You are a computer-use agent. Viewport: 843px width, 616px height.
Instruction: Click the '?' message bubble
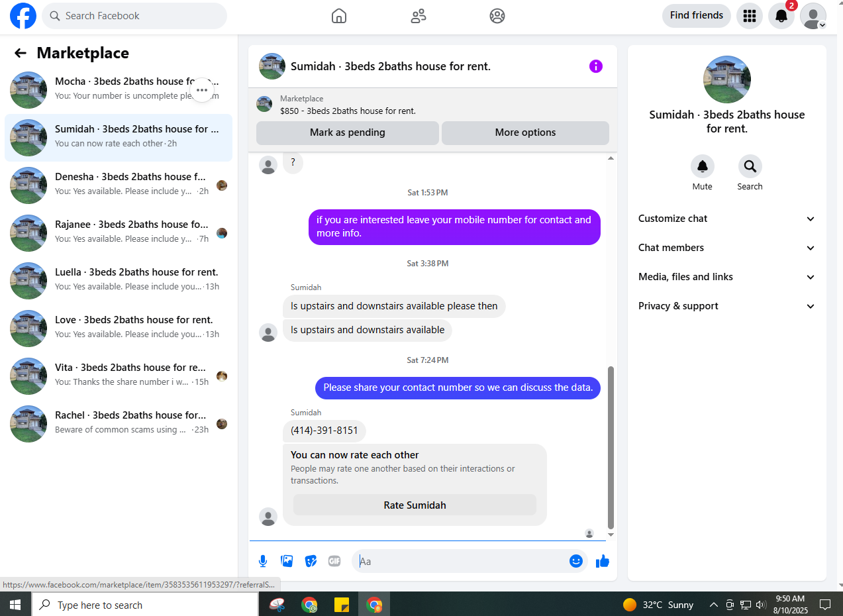pyautogui.click(x=293, y=163)
